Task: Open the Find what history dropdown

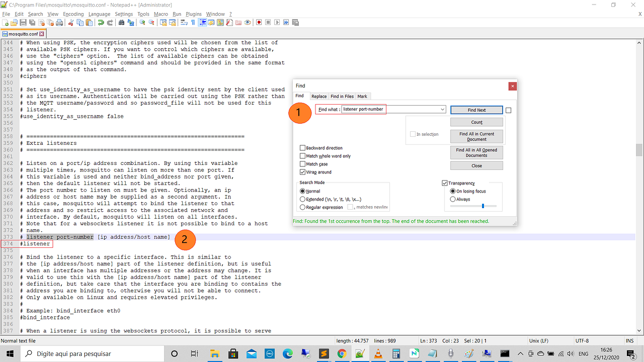Action: 442,109
